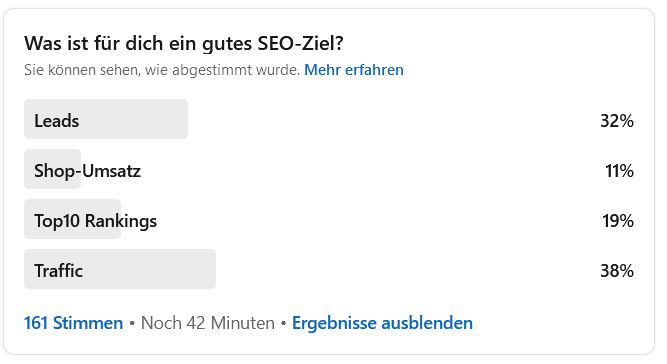Click the dot separator after 161 Stimmen

pyautogui.click(x=132, y=324)
